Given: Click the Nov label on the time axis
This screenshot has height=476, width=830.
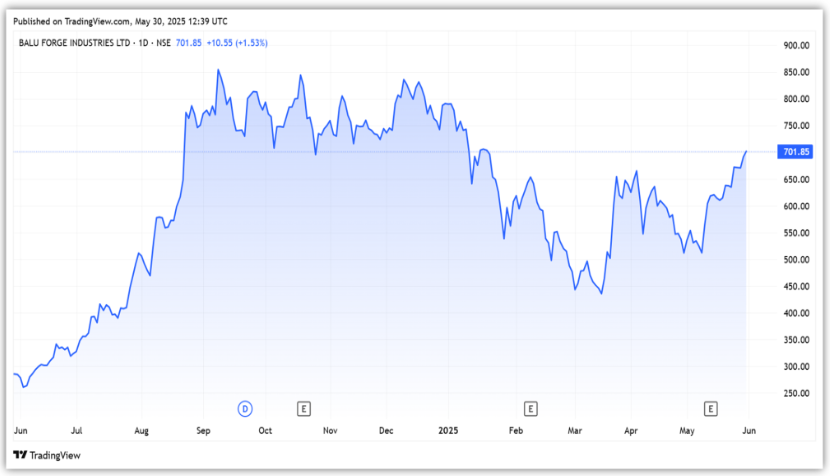Looking at the screenshot, I should (x=329, y=430).
